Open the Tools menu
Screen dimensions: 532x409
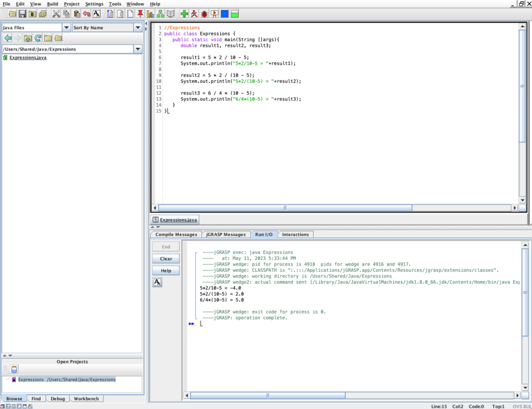tap(115, 4)
